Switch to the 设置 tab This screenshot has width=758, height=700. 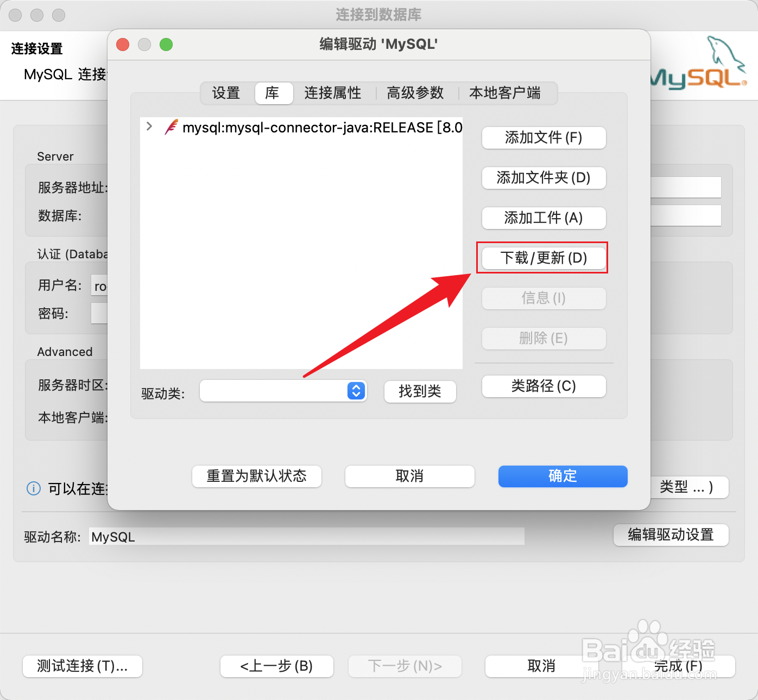point(226,93)
